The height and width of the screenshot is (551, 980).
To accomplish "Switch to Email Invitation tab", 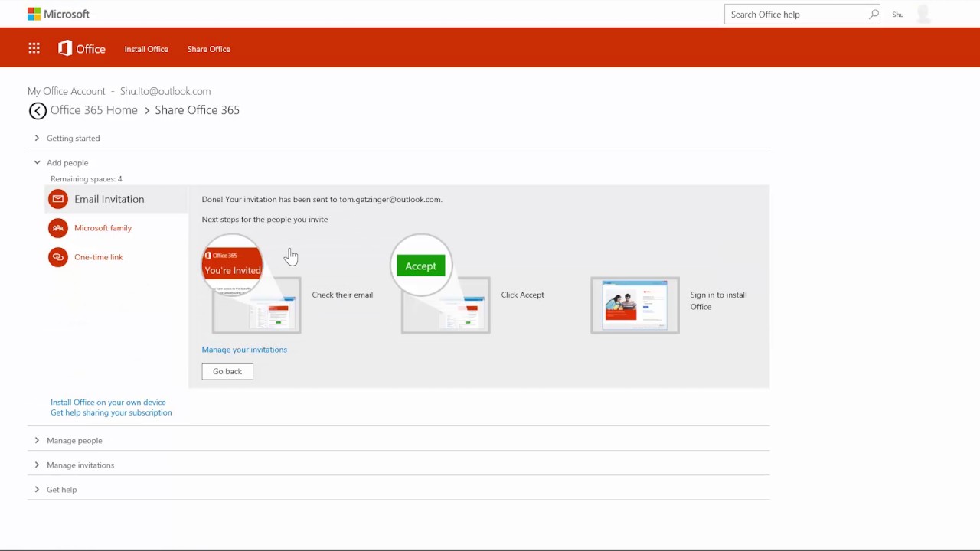I will tap(116, 199).
